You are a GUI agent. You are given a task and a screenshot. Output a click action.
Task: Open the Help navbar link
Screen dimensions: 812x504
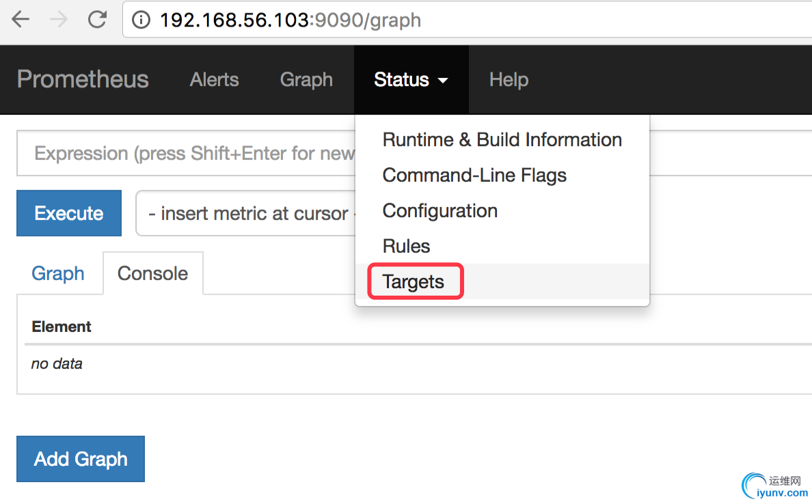pyautogui.click(x=509, y=80)
